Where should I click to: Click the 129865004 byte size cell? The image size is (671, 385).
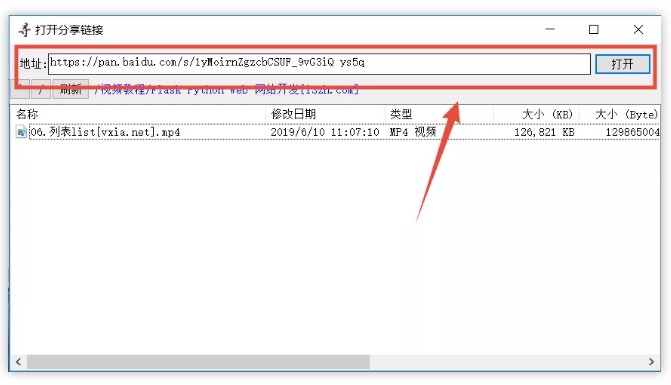click(x=632, y=132)
